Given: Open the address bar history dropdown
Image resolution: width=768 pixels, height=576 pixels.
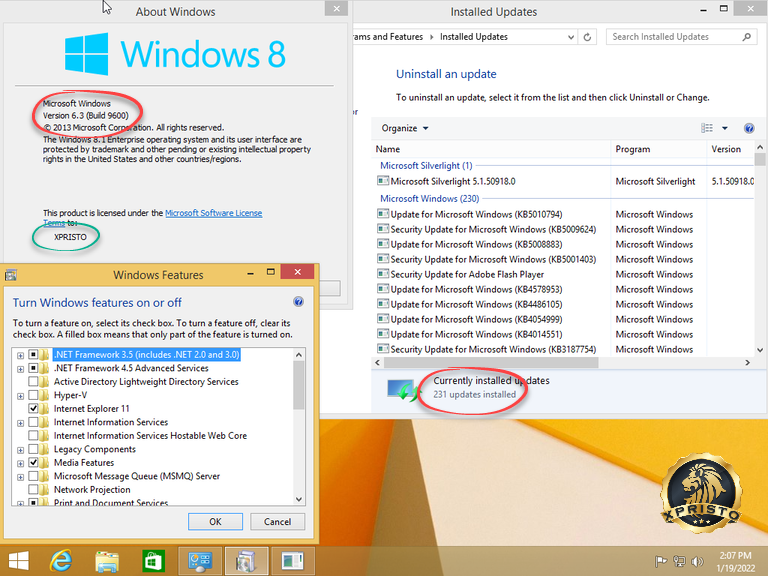Looking at the screenshot, I should [x=571, y=37].
